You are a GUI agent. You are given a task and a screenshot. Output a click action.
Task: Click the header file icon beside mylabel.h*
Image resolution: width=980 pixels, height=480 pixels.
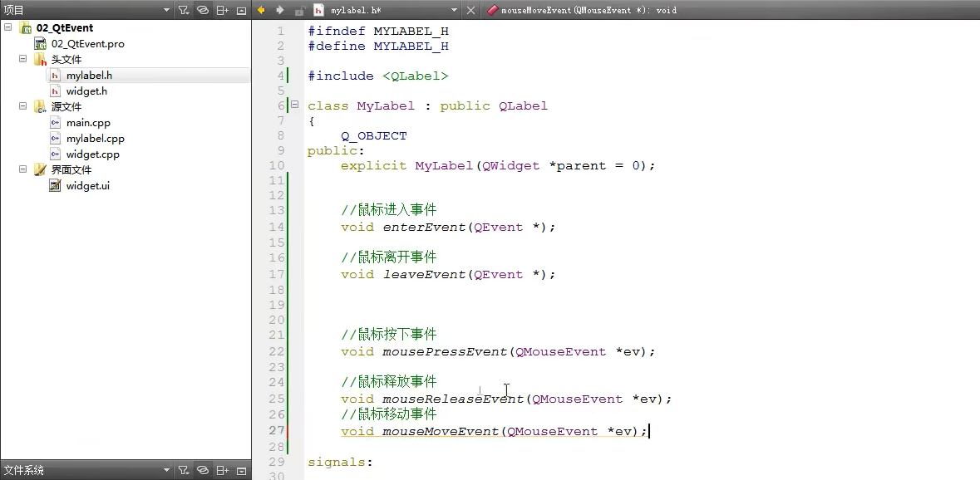tap(318, 10)
